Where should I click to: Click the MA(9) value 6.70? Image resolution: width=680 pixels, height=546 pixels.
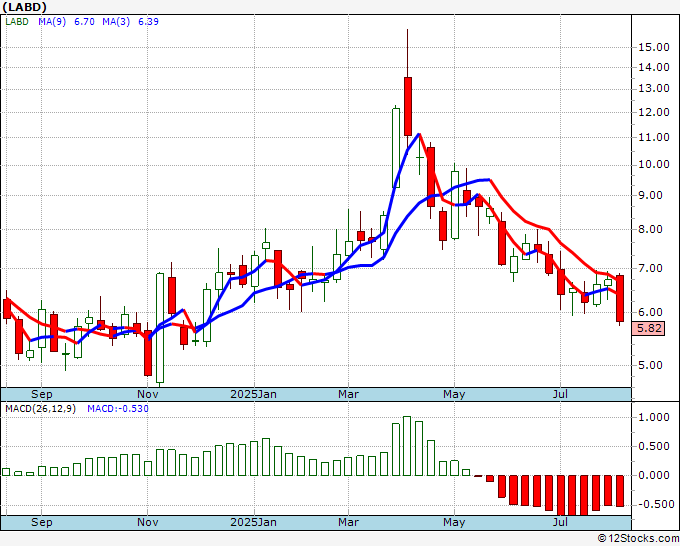point(84,22)
